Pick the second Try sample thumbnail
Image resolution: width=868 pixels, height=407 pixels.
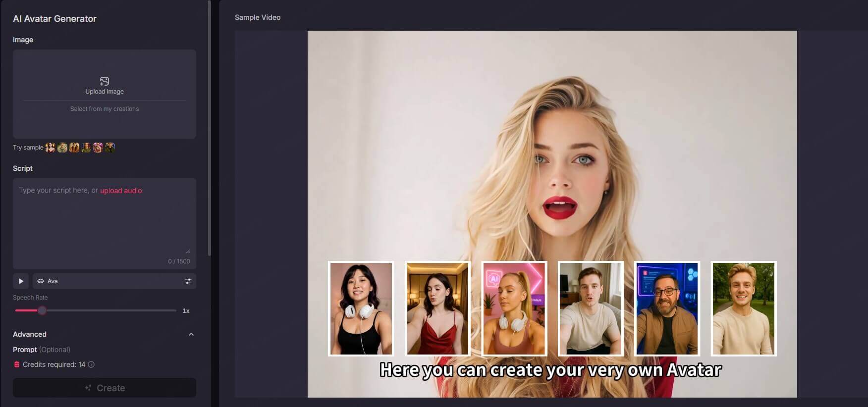point(62,148)
